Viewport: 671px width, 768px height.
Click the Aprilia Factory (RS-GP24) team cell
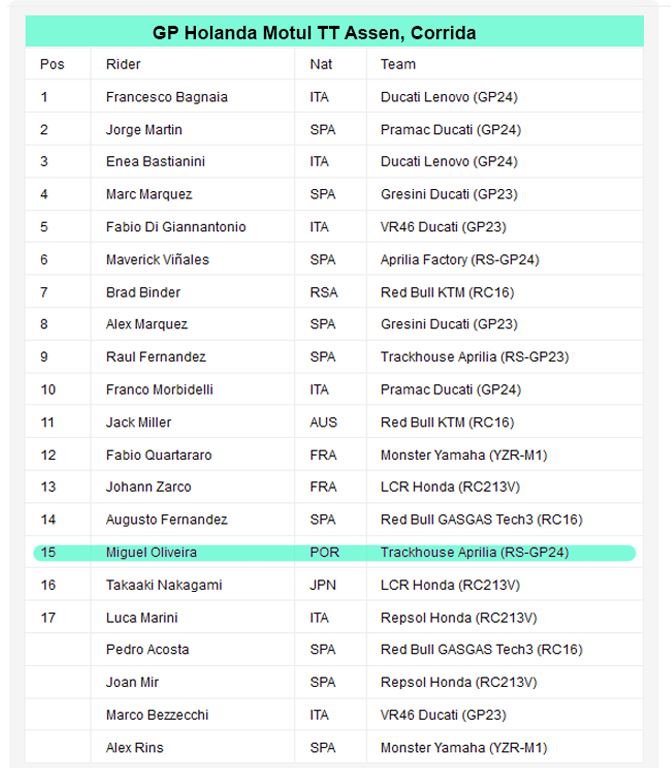tap(460, 260)
